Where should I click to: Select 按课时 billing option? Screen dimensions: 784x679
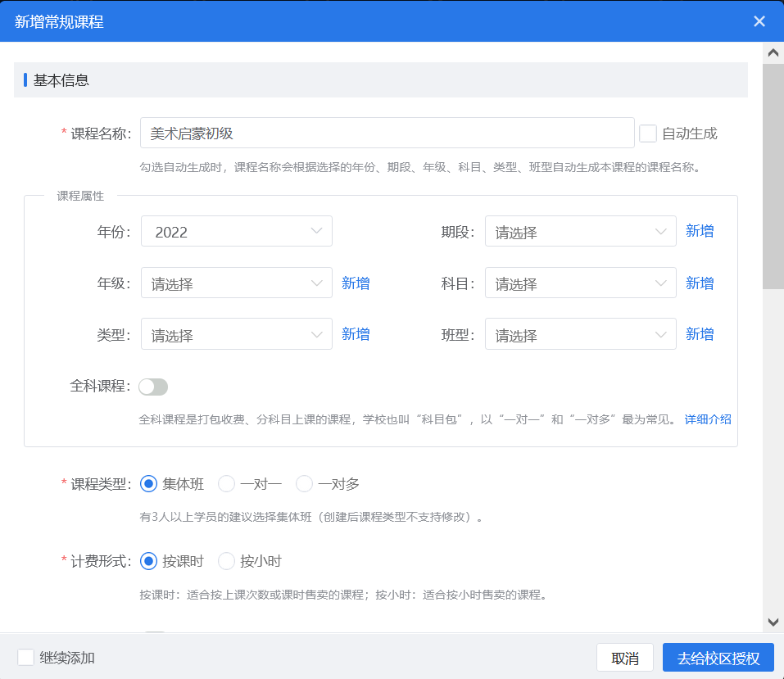148,561
